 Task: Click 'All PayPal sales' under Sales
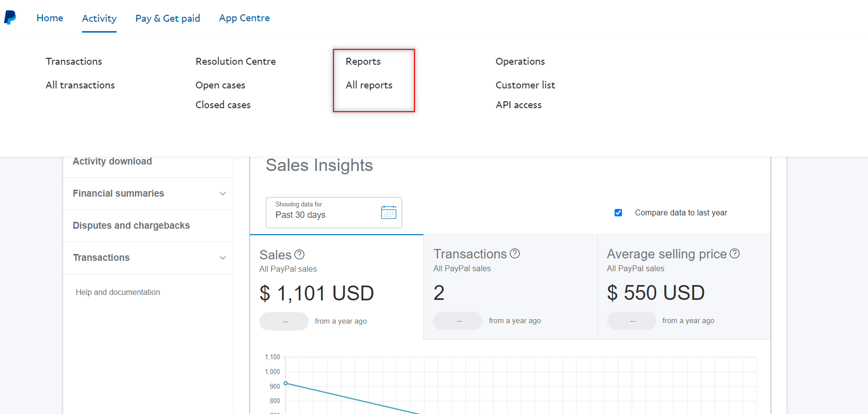(288, 269)
